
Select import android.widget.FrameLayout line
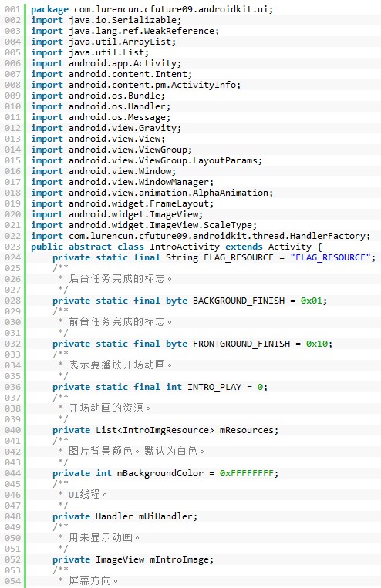(122, 203)
